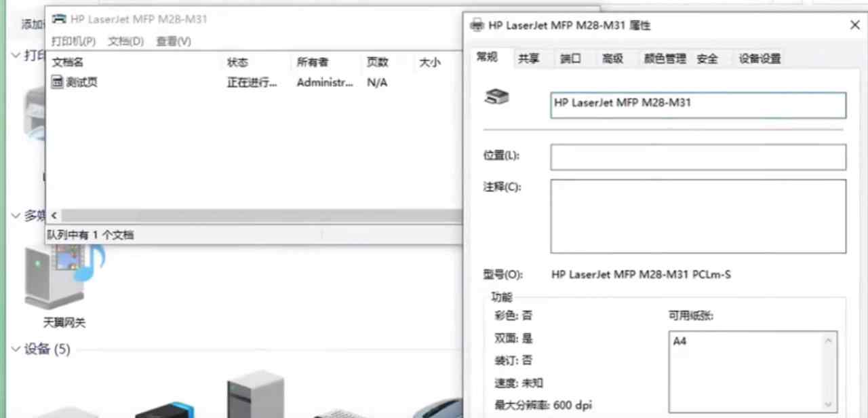
Task: Select the PC tower device icon under 设备
Action: point(256,394)
